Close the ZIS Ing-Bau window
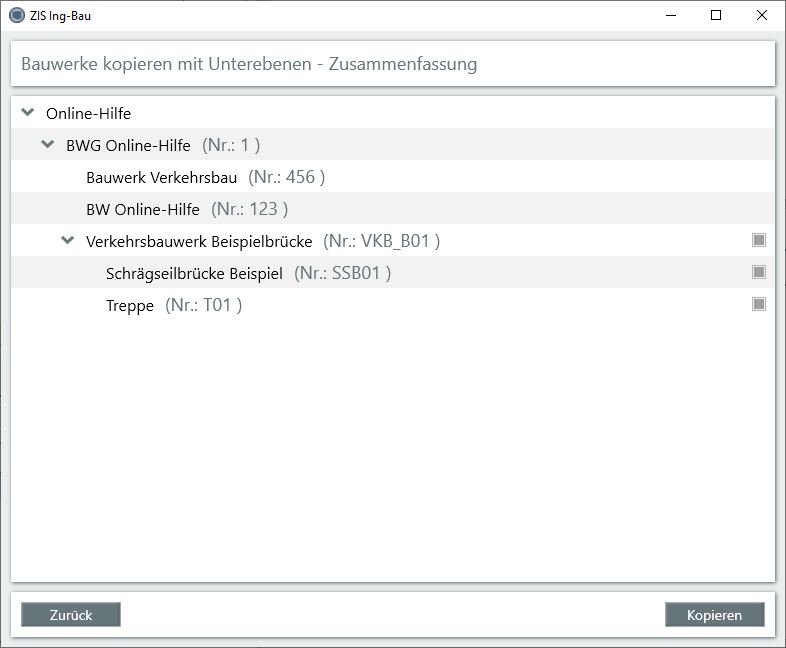This screenshot has width=786, height=648. pos(761,16)
